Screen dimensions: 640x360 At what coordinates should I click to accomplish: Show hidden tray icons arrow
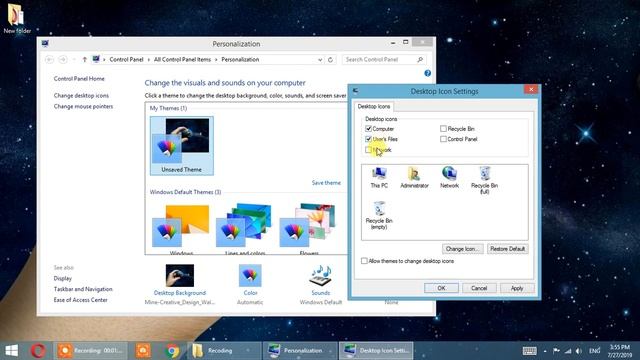pos(545,351)
